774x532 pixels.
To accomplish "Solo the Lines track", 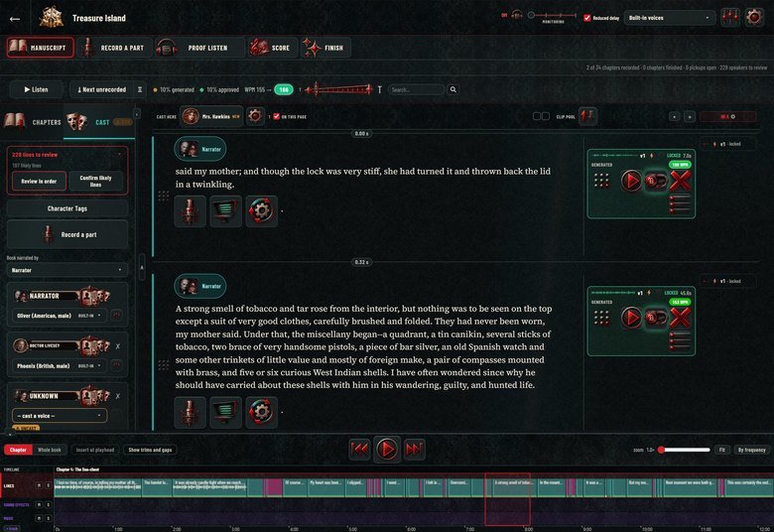I will click(48, 485).
